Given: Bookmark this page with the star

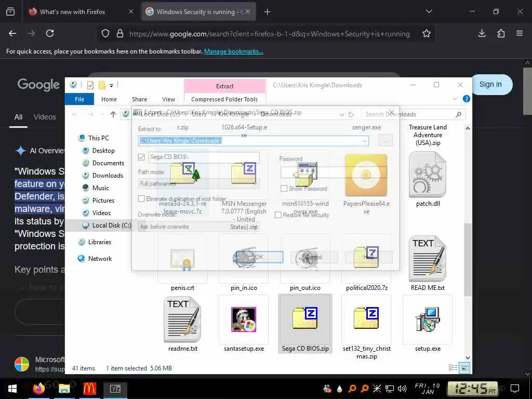Looking at the screenshot, I should pos(427,33).
